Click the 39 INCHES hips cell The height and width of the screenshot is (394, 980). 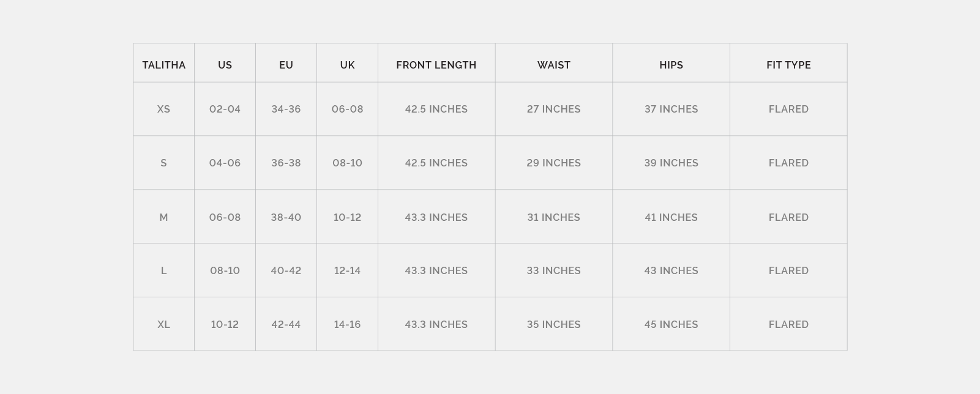tap(671, 163)
